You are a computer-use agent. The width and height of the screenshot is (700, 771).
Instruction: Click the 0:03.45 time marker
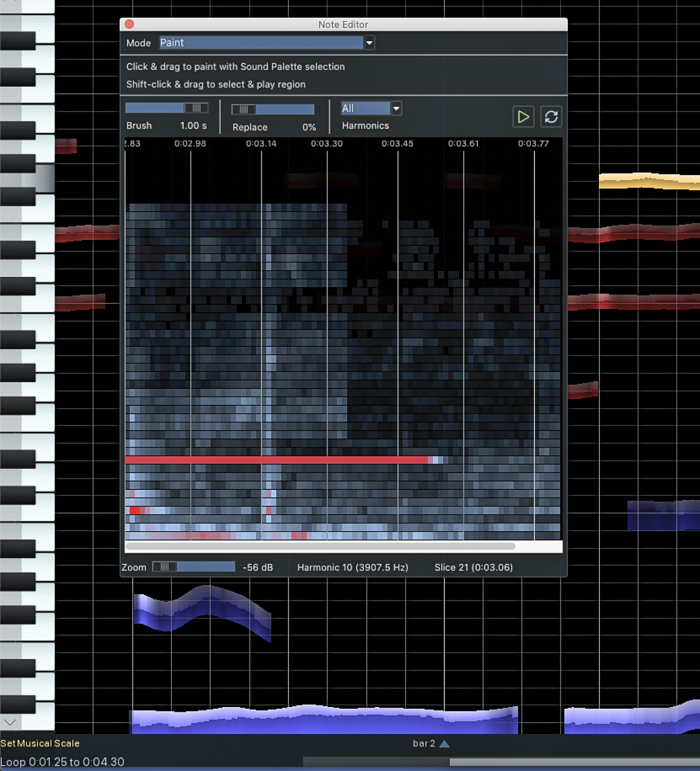[397, 144]
